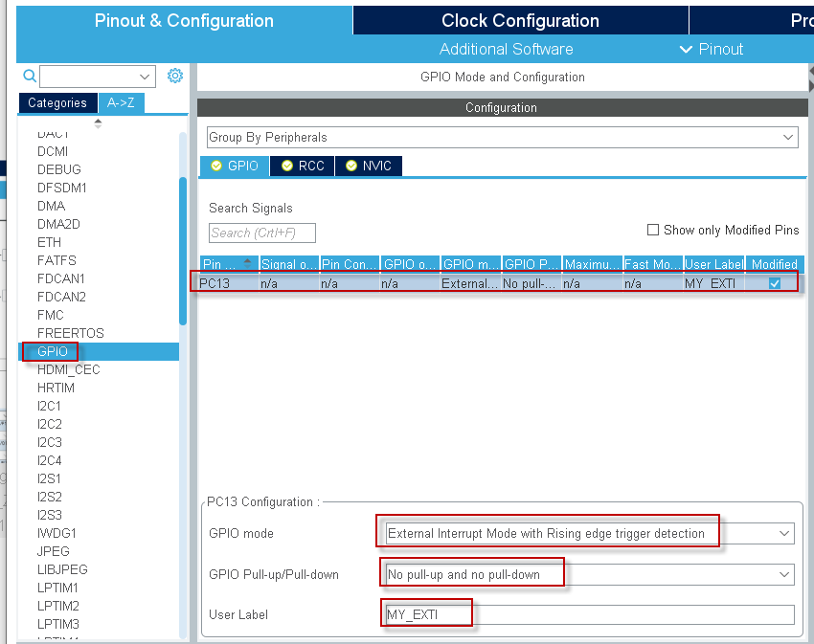814x644 pixels.
Task: Select DFSDM1 in peripheral list
Action: (62, 188)
